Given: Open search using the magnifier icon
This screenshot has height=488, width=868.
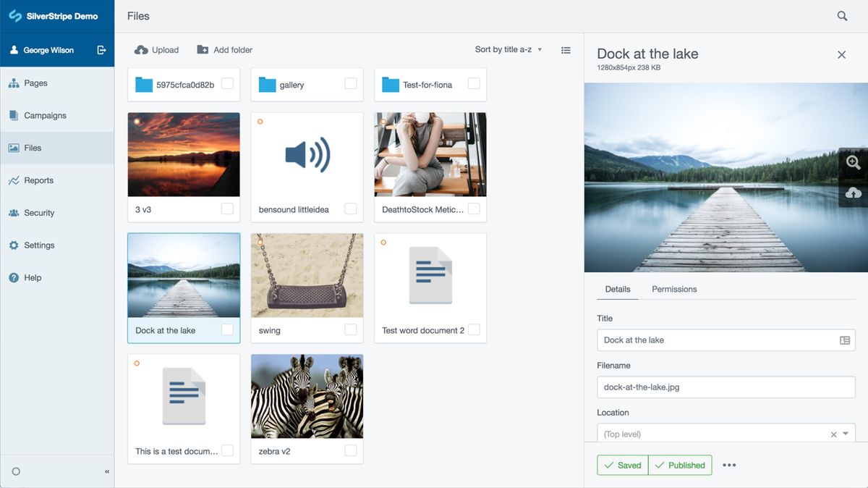Looking at the screenshot, I should click(x=841, y=15).
